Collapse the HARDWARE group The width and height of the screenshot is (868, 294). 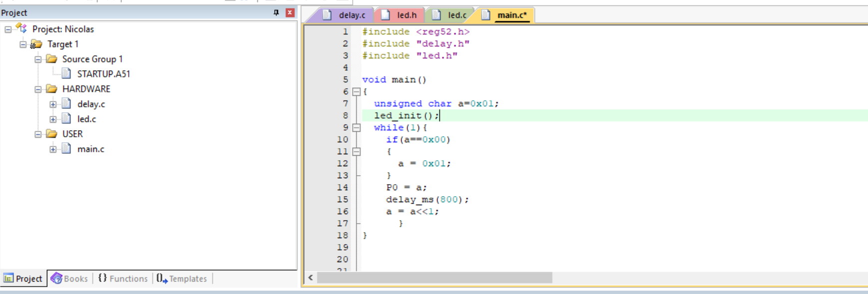[38, 89]
